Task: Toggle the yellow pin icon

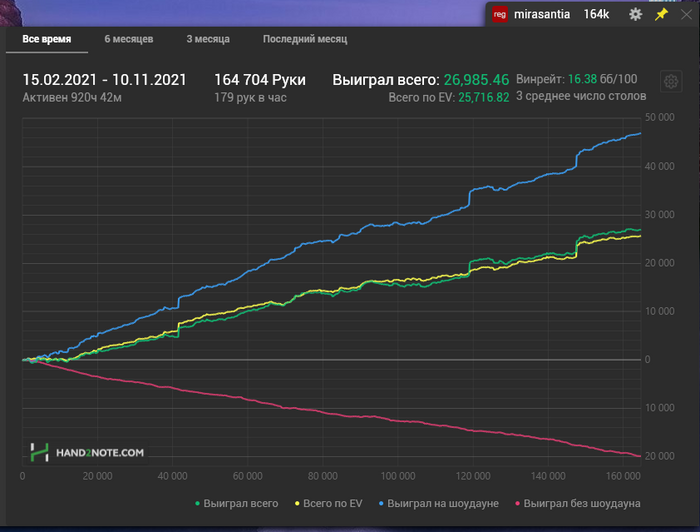Action: tap(661, 14)
